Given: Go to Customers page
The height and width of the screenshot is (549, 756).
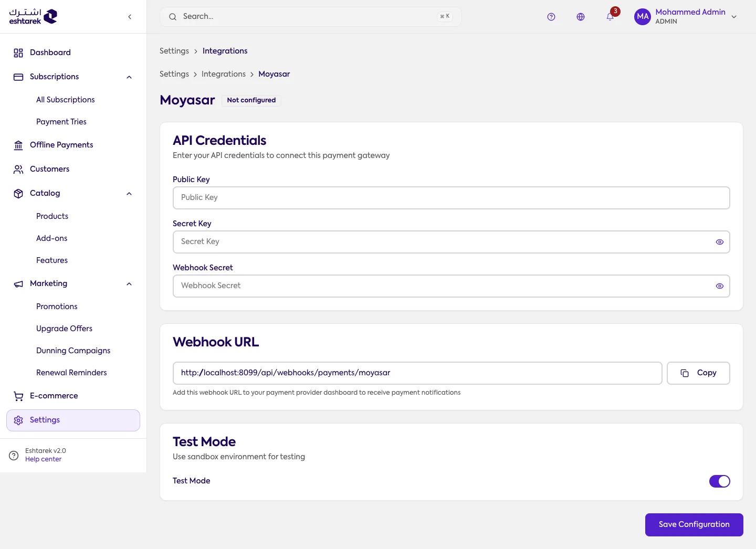Looking at the screenshot, I should click(73, 169).
